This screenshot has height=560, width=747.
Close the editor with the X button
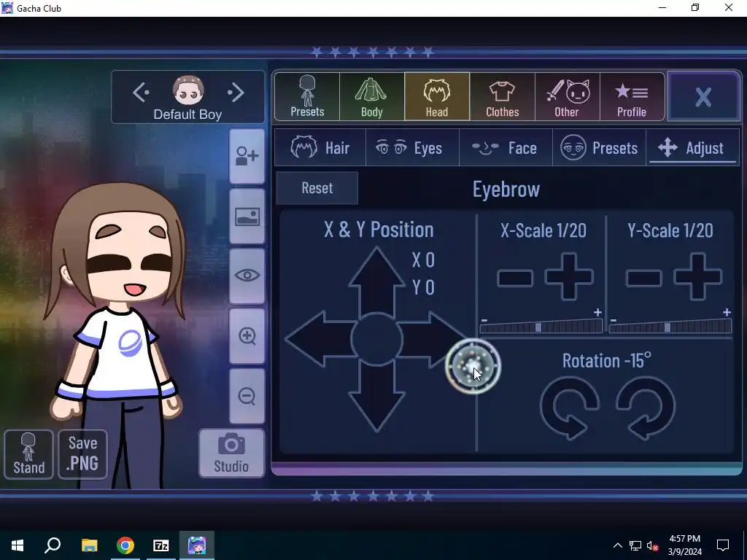click(703, 97)
